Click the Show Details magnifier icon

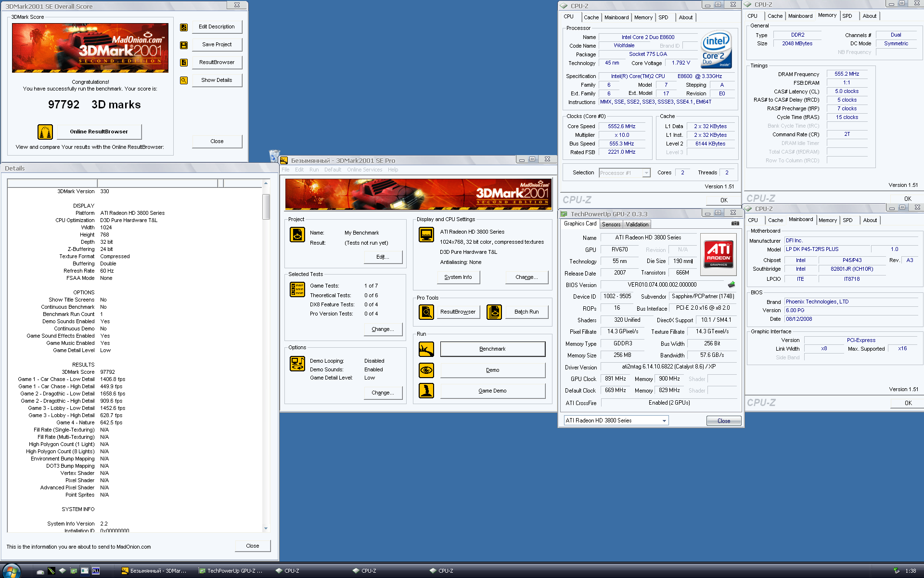coord(184,80)
